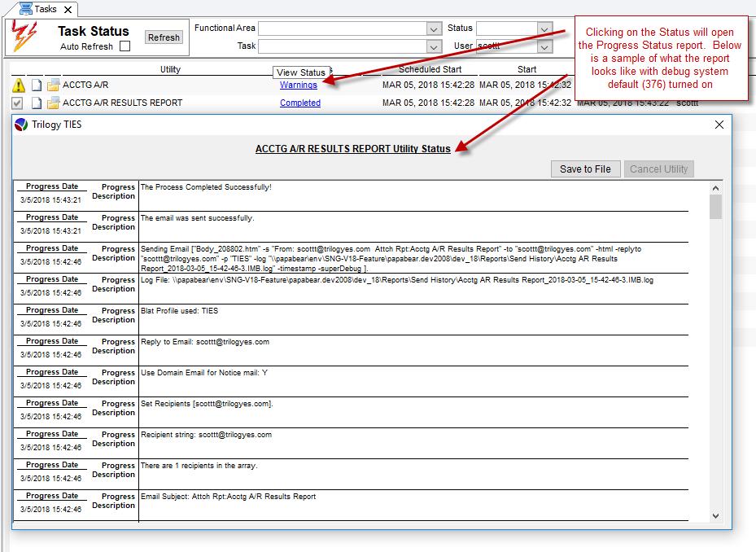Click the Trilogy TIES window title icon

(21, 125)
